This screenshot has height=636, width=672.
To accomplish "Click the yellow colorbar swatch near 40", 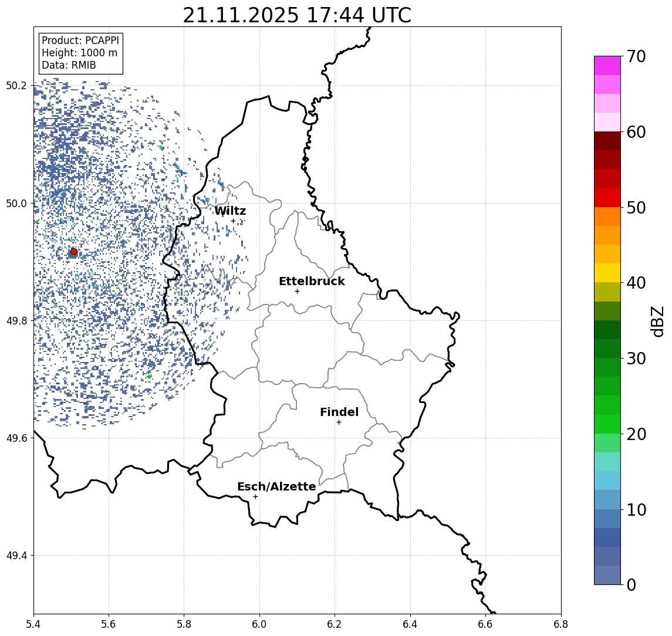I will tap(607, 273).
